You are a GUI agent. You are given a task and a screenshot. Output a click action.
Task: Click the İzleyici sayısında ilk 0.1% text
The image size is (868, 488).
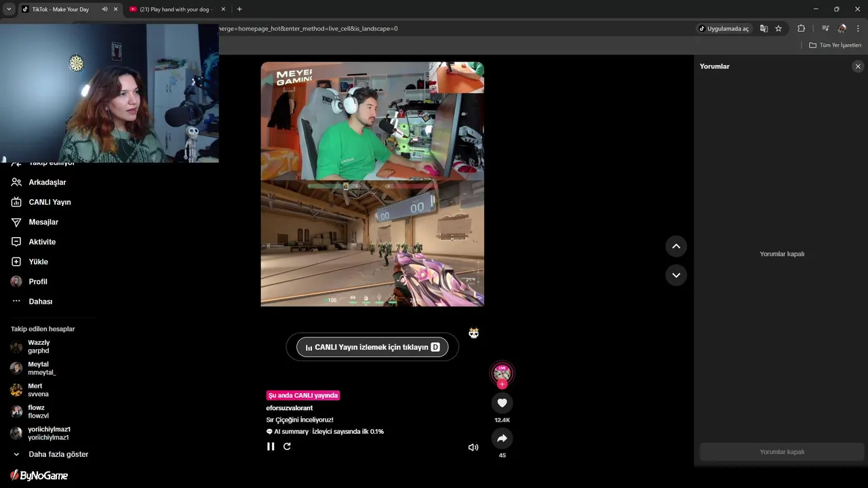pos(348,432)
